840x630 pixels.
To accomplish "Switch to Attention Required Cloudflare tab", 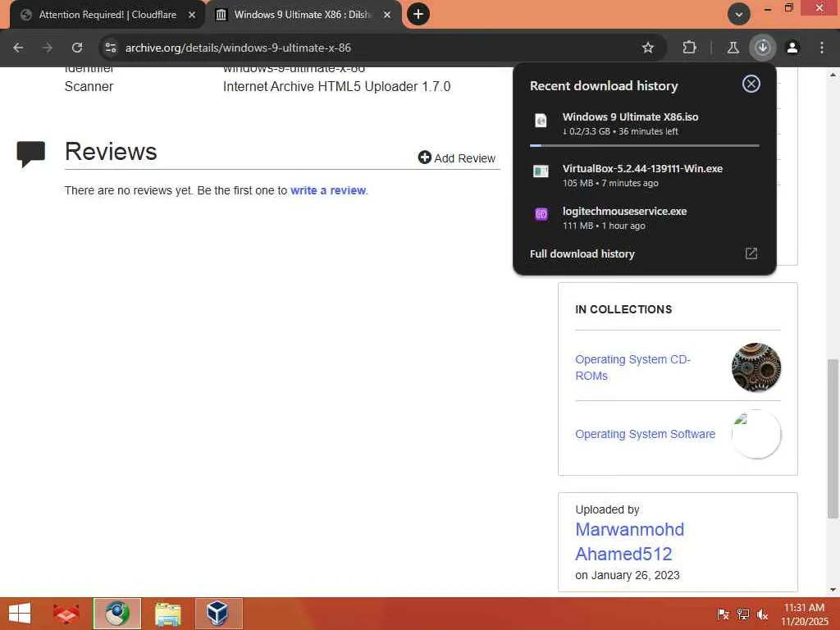I will click(x=107, y=15).
